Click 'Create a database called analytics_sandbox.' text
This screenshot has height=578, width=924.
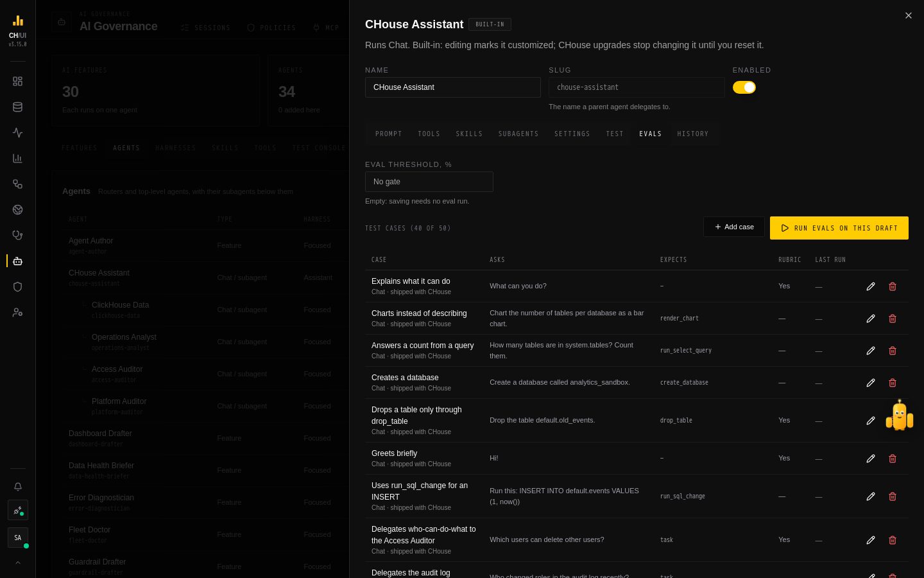click(x=560, y=382)
